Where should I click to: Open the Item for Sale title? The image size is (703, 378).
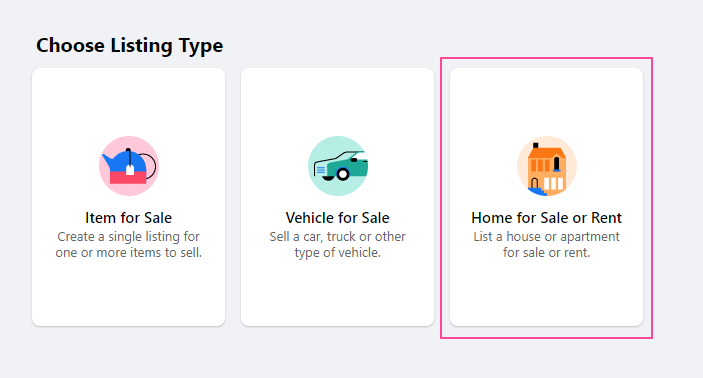click(x=129, y=218)
